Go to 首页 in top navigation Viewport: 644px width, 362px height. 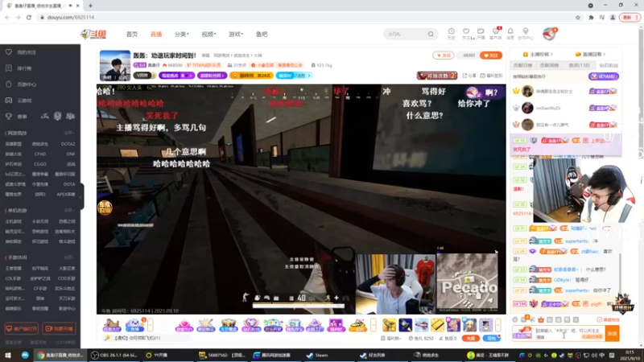click(132, 34)
